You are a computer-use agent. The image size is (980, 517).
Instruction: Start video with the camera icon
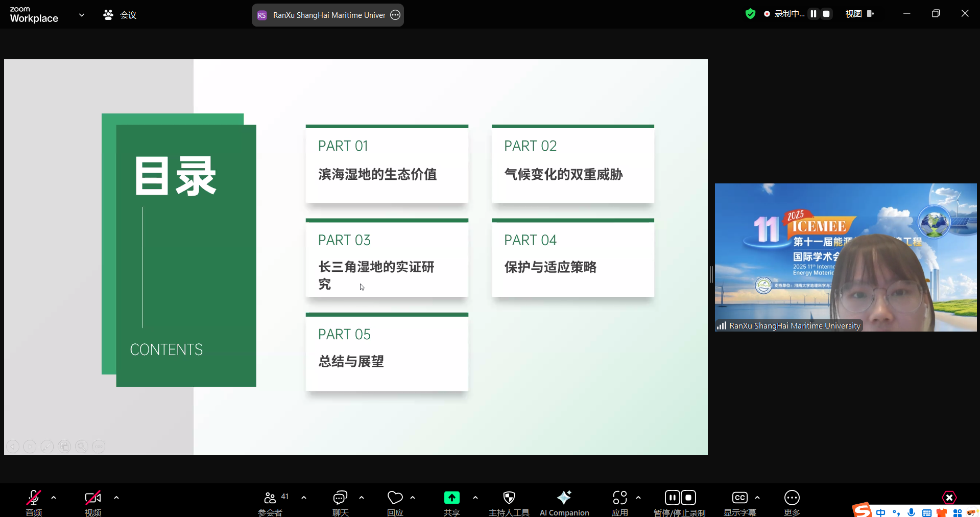[92, 498]
